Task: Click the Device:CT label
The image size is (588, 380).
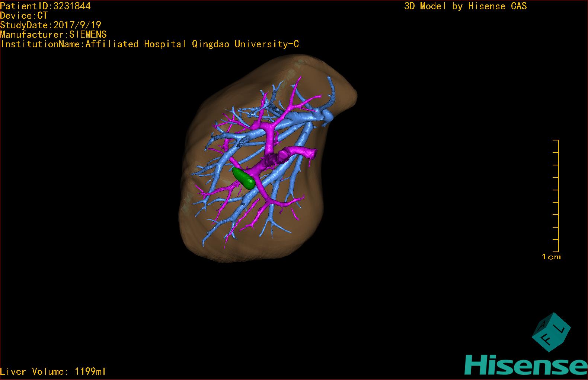Action: [x=24, y=16]
